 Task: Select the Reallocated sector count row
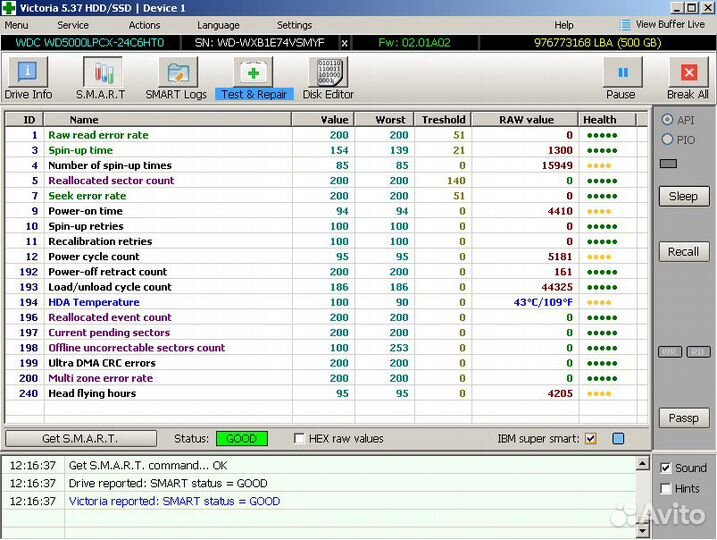click(326, 181)
